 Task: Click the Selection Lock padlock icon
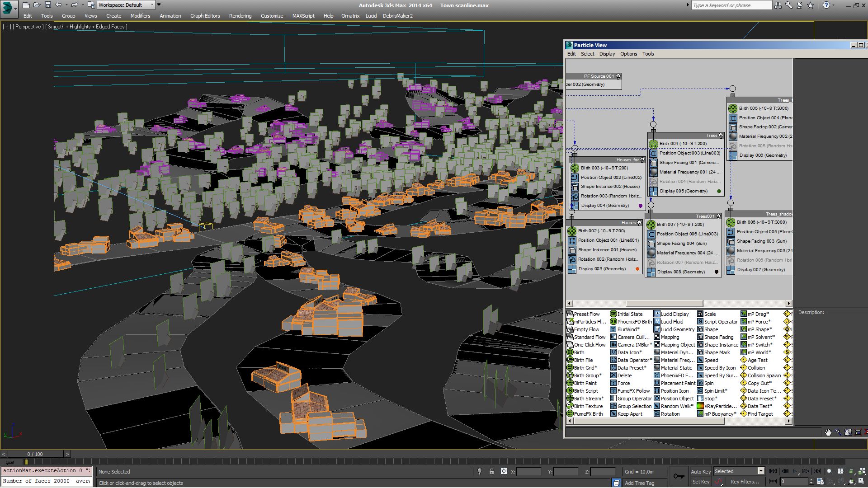[x=491, y=471]
